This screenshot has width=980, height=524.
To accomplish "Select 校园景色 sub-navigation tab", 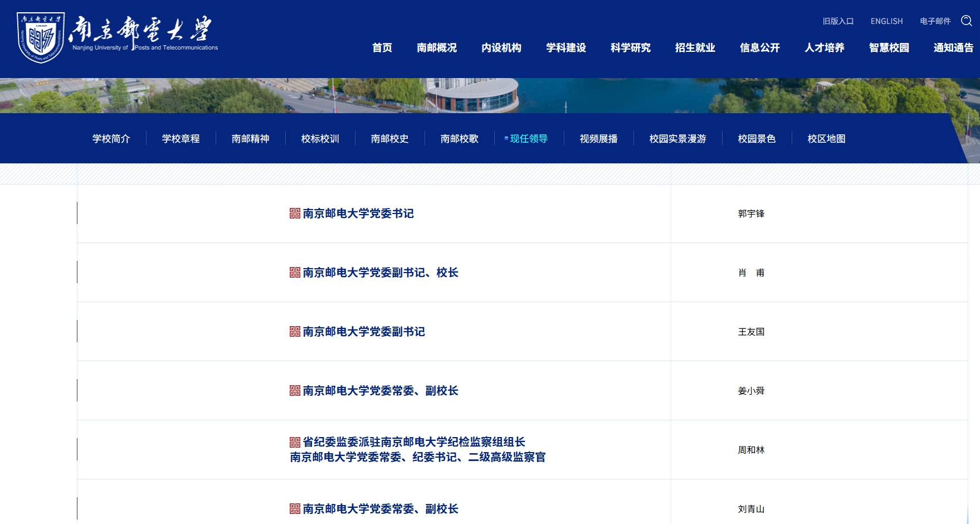I will pos(757,139).
